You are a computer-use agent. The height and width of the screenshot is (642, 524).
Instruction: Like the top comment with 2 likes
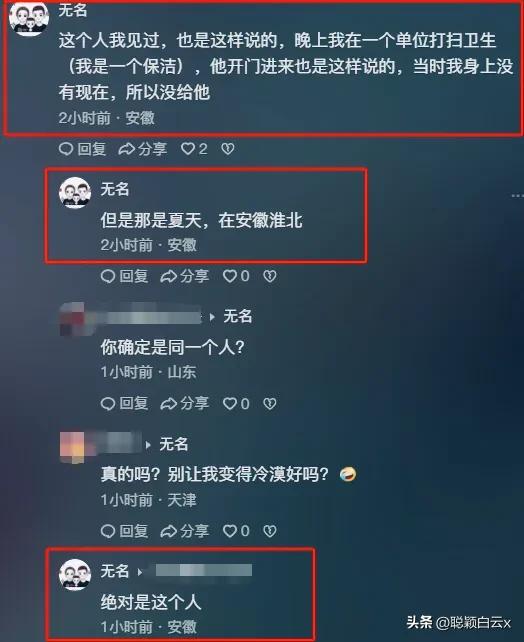[x=194, y=149]
